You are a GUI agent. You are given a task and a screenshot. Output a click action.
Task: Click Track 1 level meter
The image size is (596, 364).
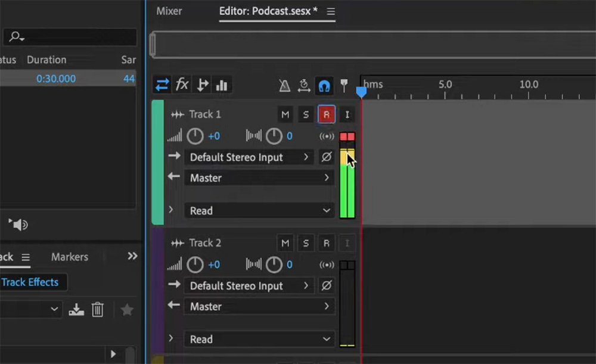click(x=347, y=175)
